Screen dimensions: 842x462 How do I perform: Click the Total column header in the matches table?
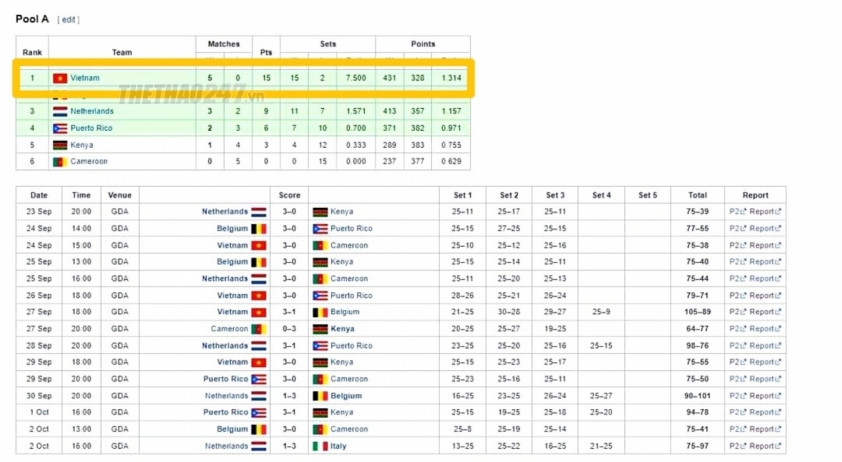(697, 195)
